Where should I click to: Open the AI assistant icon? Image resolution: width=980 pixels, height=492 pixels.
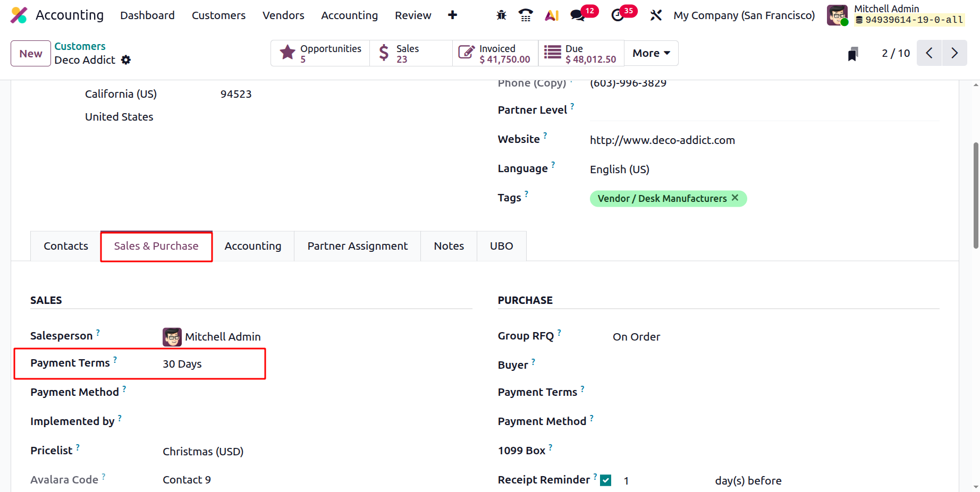coord(552,15)
